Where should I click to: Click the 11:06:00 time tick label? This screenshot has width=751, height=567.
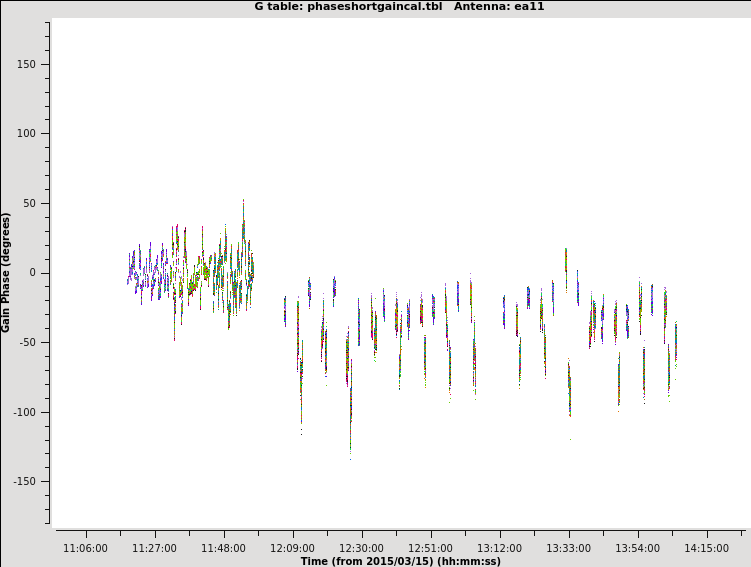pyautogui.click(x=85, y=548)
